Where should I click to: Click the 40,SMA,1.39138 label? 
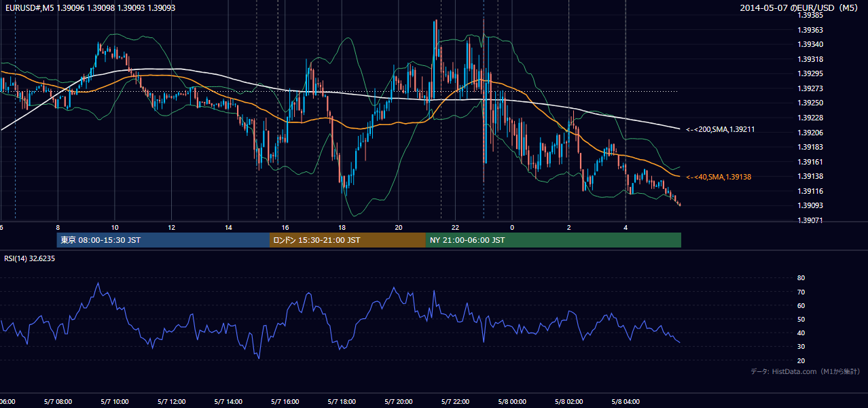718,177
